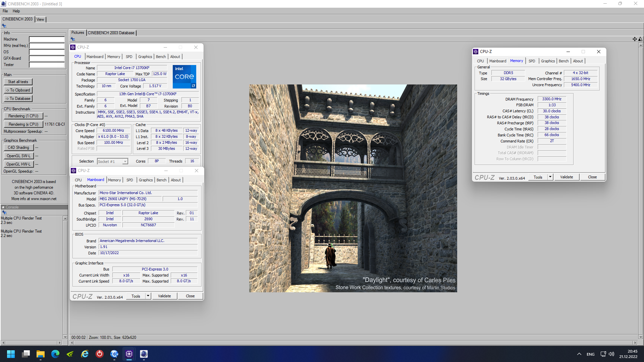Switch to CPU-Z via its taskbar icon

pyautogui.click(x=129, y=354)
